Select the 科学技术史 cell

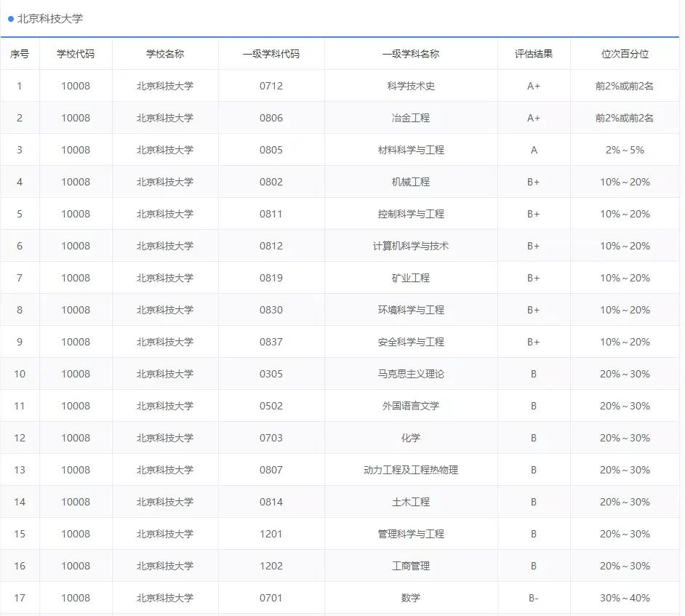[x=411, y=86]
